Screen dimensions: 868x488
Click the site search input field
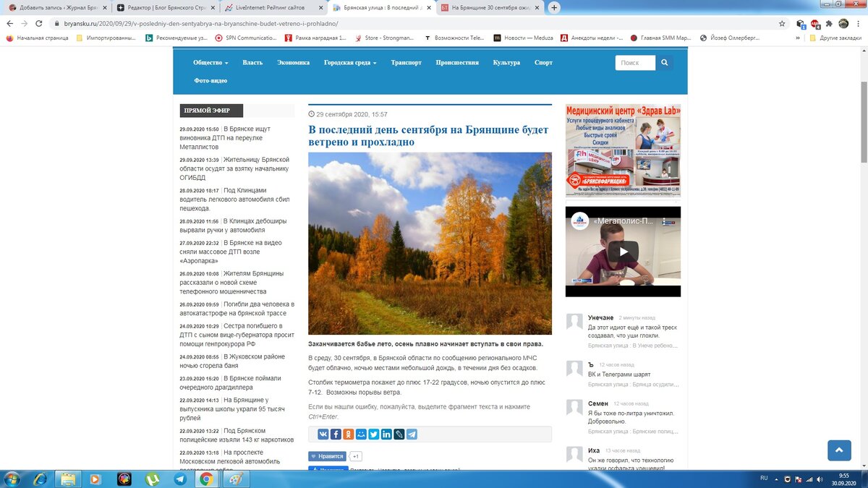point(635,63)
